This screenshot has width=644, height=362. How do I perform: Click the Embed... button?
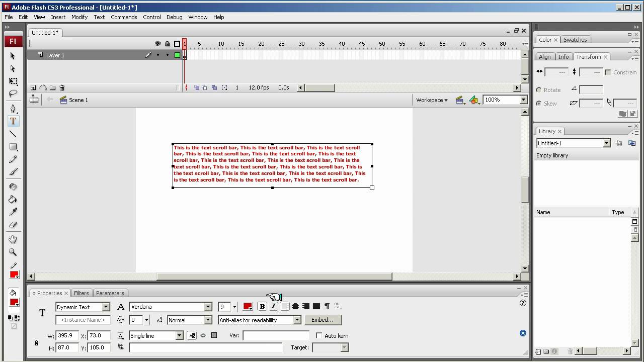[x=323, y=320]
